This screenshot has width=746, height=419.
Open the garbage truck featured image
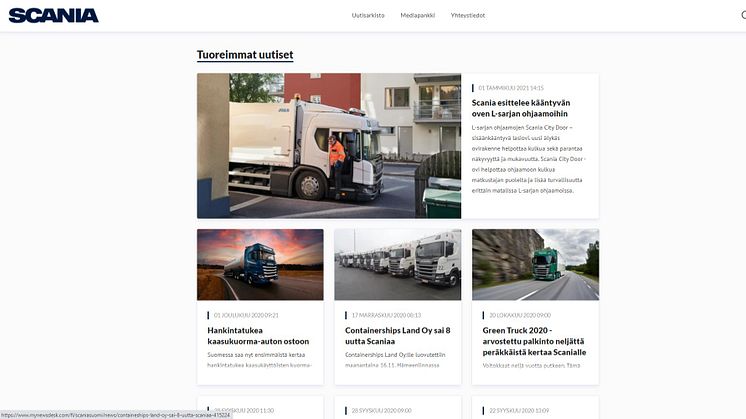328,145
